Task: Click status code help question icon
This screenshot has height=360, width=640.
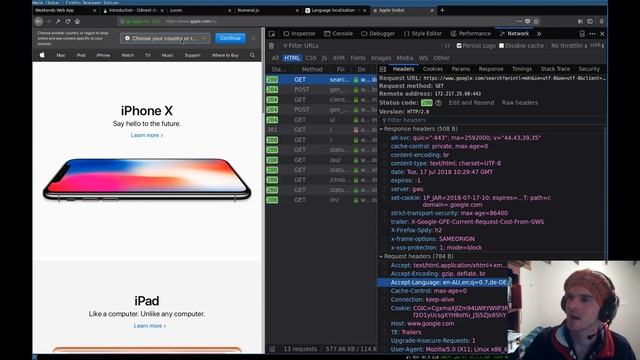Action: click(438, 103)
